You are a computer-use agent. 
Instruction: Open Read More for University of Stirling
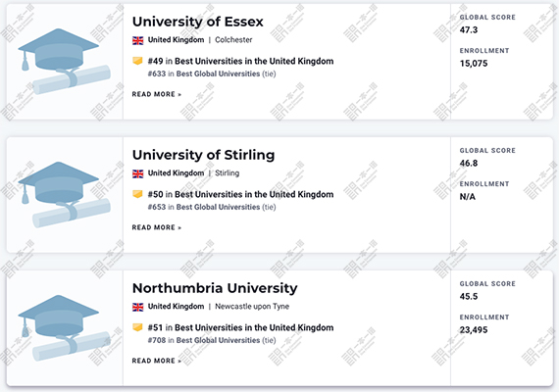(157, 227)
